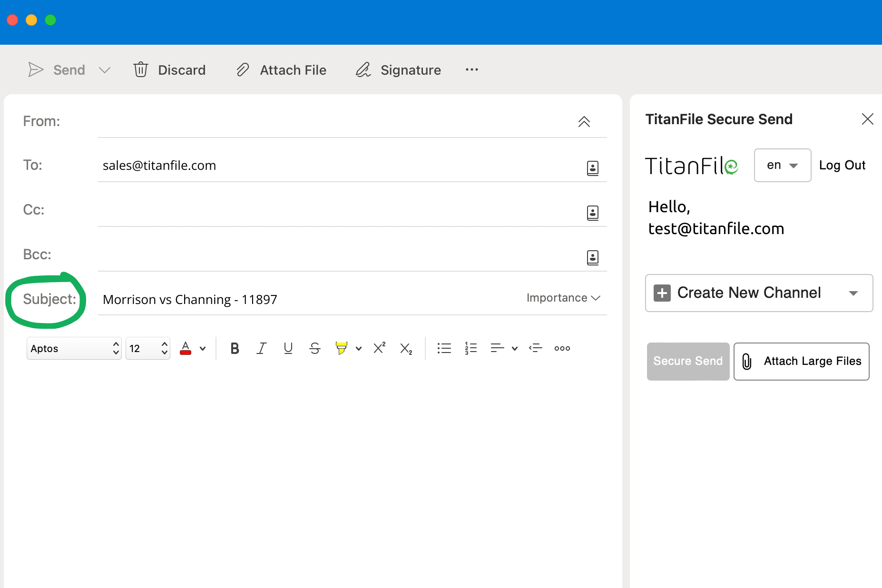Screen dimensions: 882x588
Task: Click the yellow macOS minimize button
Action: [31, 20]
